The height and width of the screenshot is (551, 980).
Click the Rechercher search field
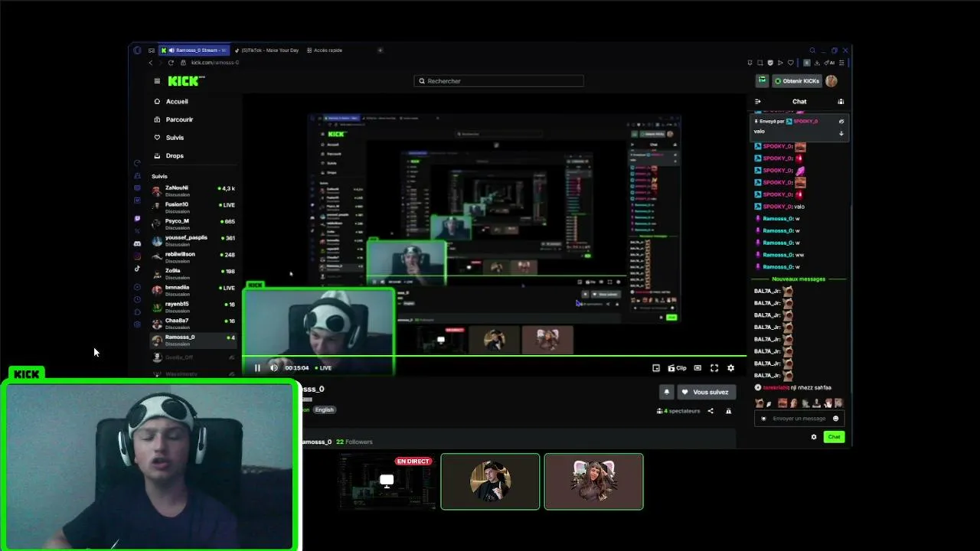click(x=498, y=81)
